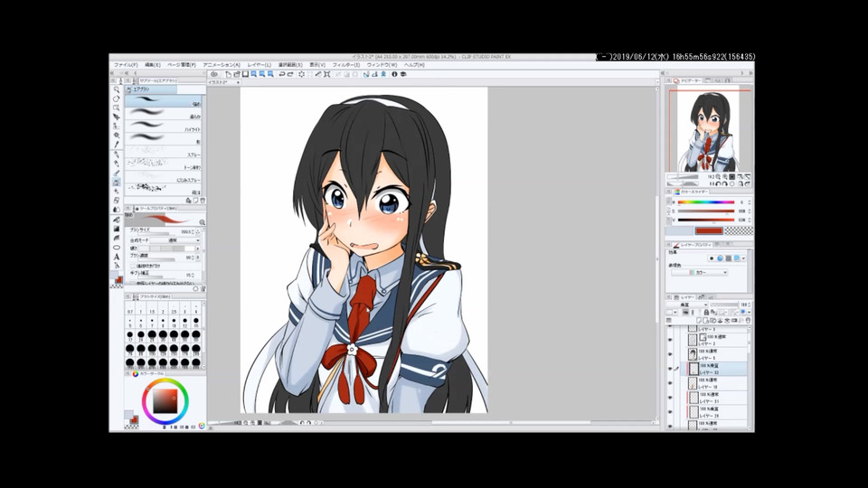
Task: Click the duplicate sub tool icon
Action: point(195,201)
